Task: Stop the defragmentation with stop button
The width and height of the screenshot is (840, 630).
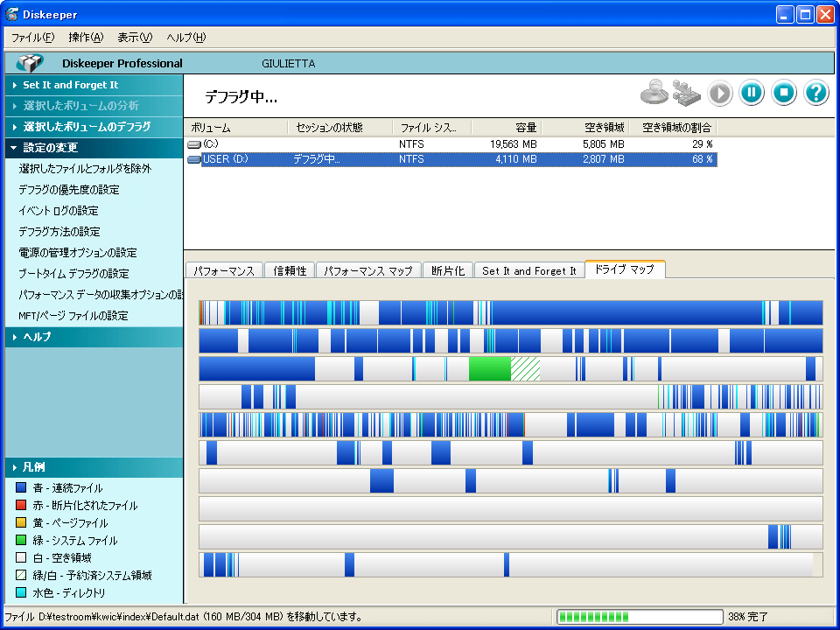Action: click(784, 92)
